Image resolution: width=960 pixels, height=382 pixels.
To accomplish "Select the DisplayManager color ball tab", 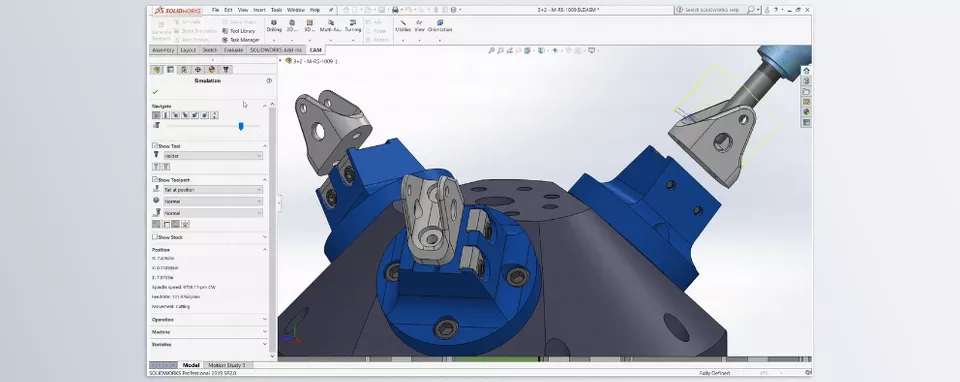I will [x=212, y=70].
